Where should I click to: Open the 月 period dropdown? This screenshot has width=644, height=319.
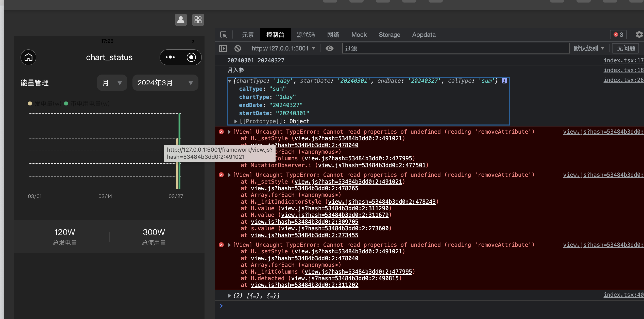112,83
